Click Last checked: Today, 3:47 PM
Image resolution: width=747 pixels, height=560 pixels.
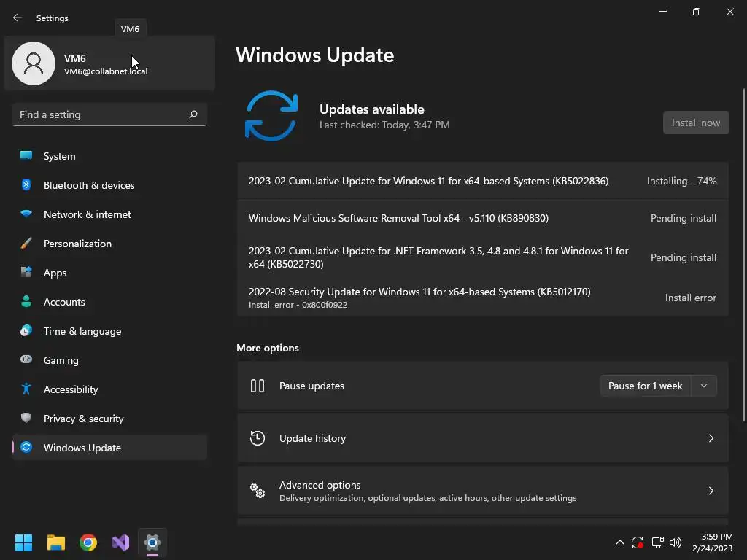click(x=384, y=125)
